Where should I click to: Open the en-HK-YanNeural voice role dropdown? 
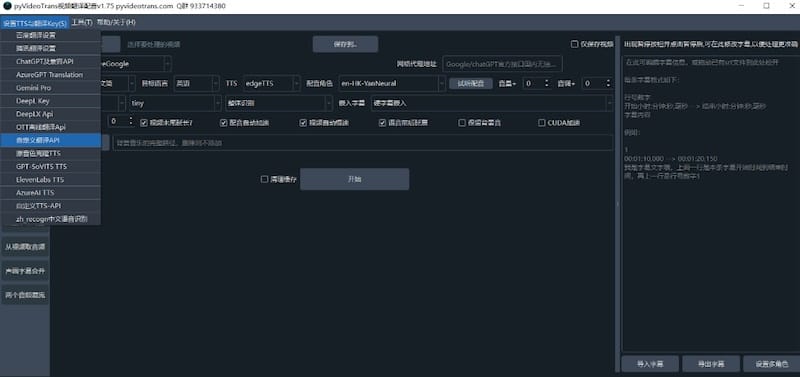tap(392, 84)
